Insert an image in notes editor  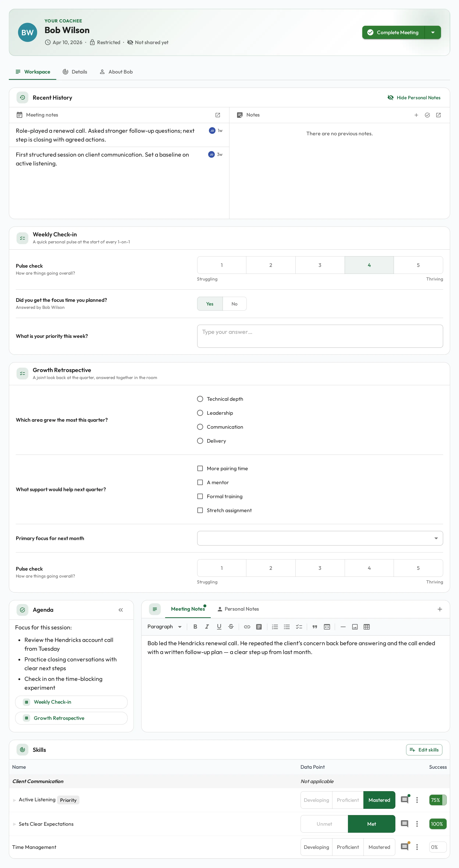(x=355, y=627)
